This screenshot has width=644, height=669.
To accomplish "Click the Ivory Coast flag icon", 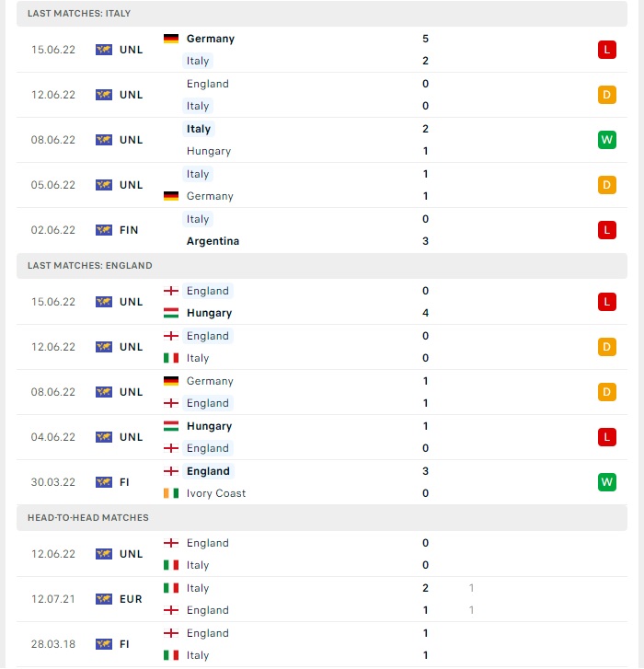I will 171,493.
